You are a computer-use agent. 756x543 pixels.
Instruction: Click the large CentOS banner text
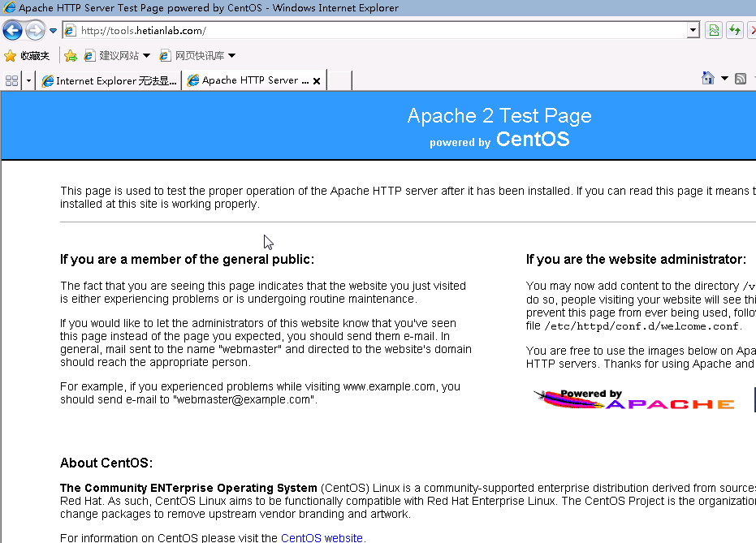533,140
